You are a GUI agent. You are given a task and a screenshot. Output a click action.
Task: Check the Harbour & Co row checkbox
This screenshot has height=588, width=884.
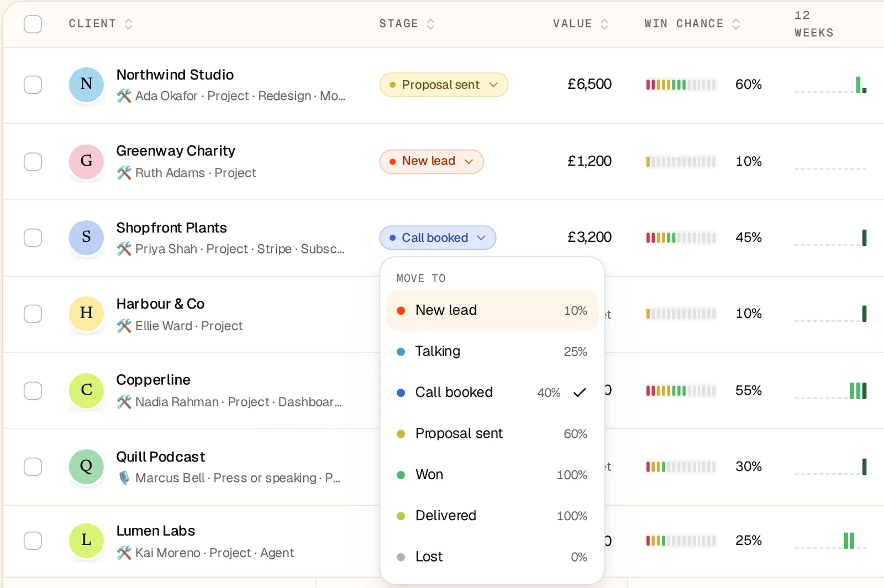pos(33,313)
